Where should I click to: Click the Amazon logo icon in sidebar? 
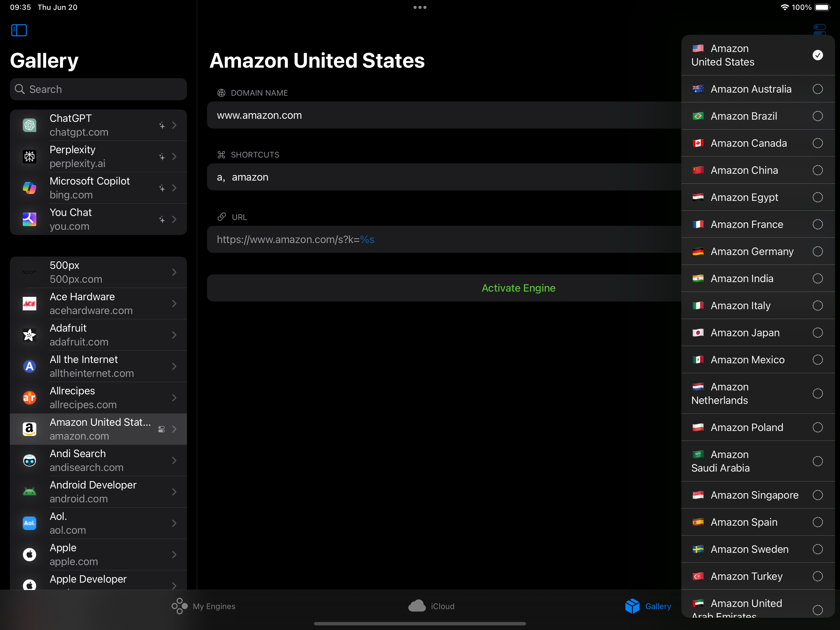30,429
